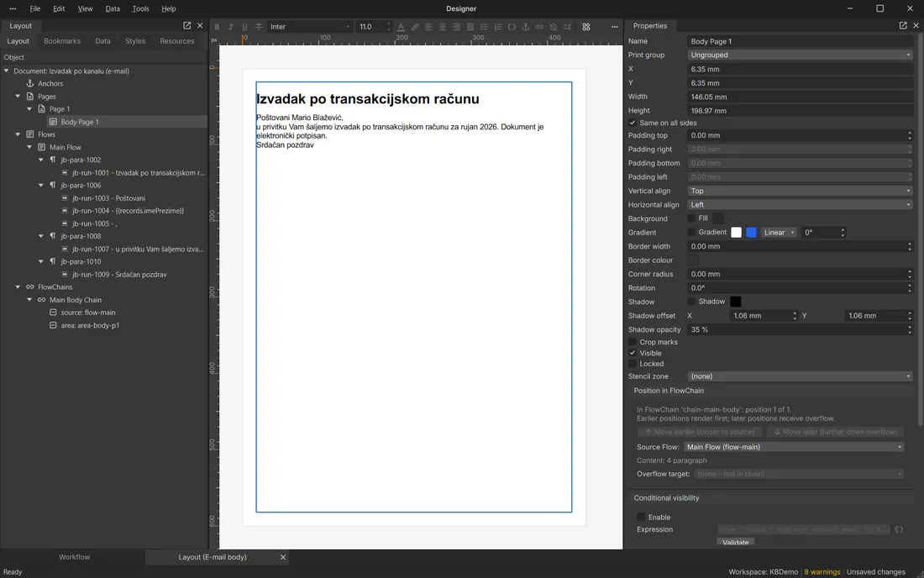Image resolution: width=924 pixels, height=578 pixels.
Task: Select Body Page 1 in tree
Action: pyautogui.click(x=80, y=122)
